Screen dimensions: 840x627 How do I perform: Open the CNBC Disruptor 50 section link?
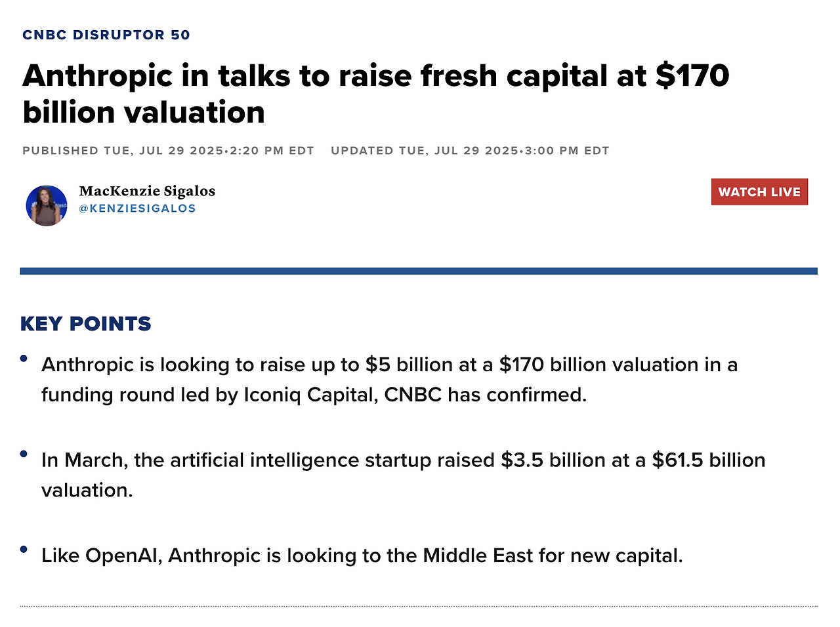point(106,35)
